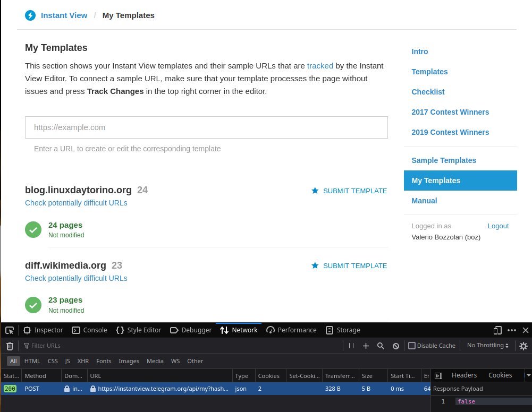Open the tracked link in description
Viewport: 532px width, 412px height.
tap(320, 66)
